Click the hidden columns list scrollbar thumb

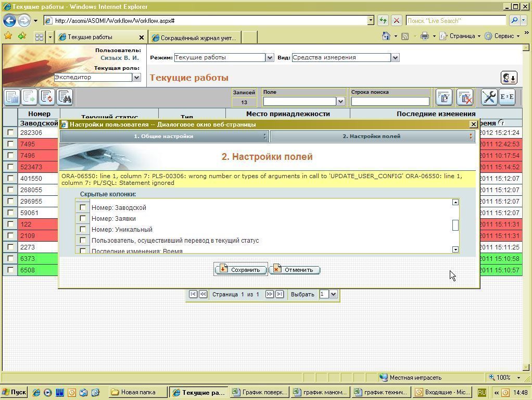pos(455,225)
